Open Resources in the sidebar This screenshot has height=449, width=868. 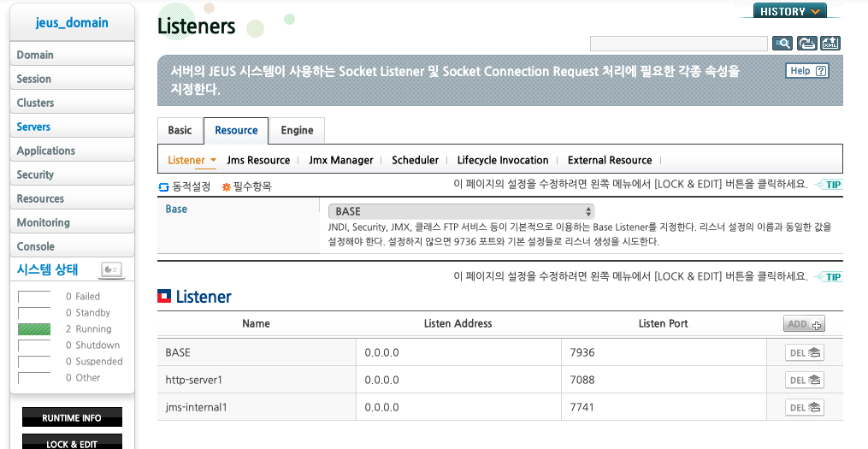point(72,198)
